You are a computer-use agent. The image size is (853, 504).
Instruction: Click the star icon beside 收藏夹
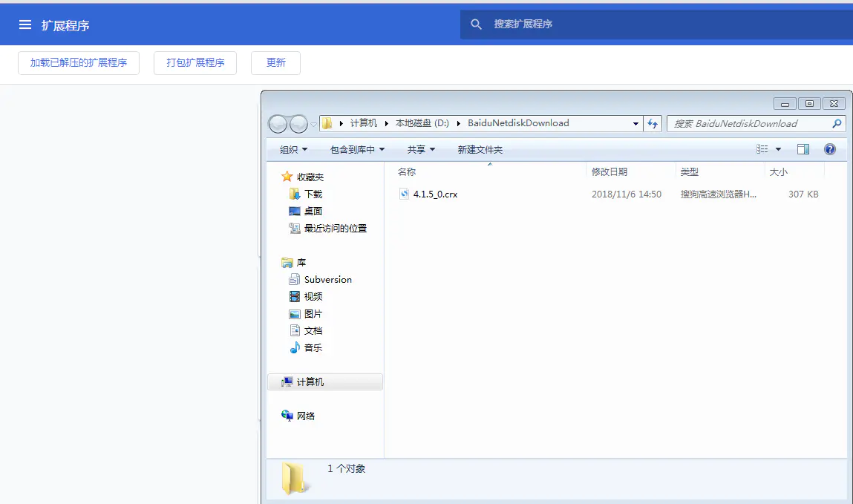287,177
